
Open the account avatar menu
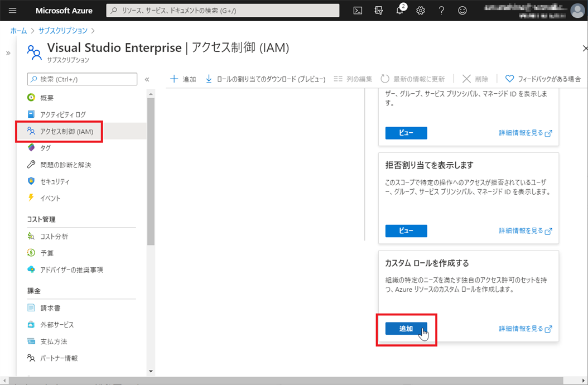point(577,11)
